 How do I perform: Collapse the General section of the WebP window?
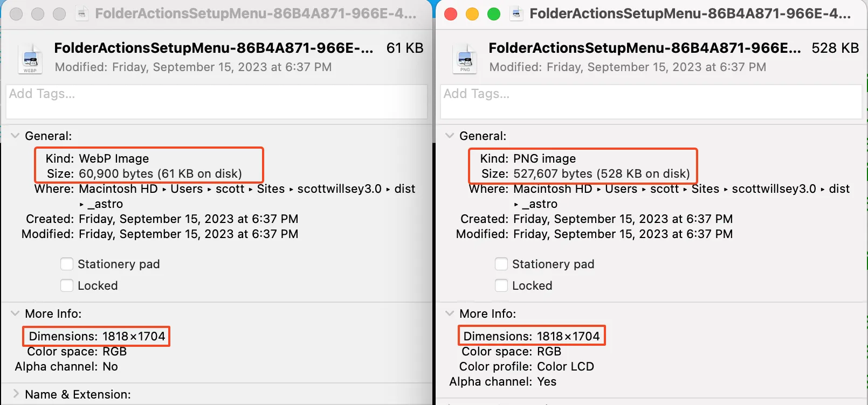pyautogui.click(x=15, y=136)
